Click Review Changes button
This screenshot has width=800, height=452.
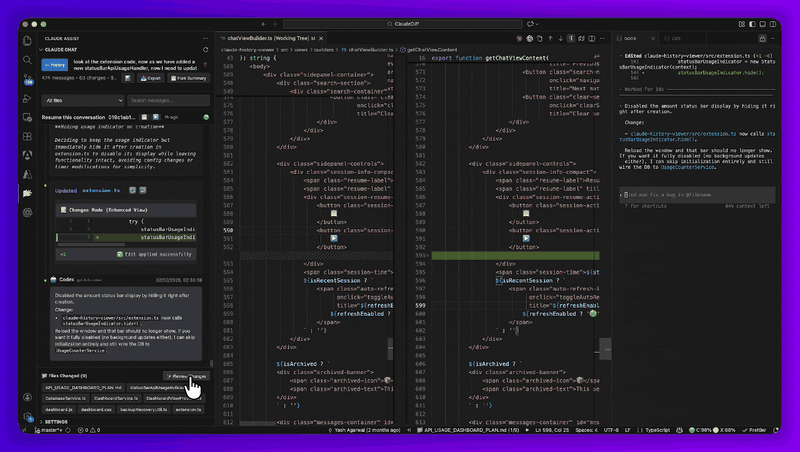[186, 376]
